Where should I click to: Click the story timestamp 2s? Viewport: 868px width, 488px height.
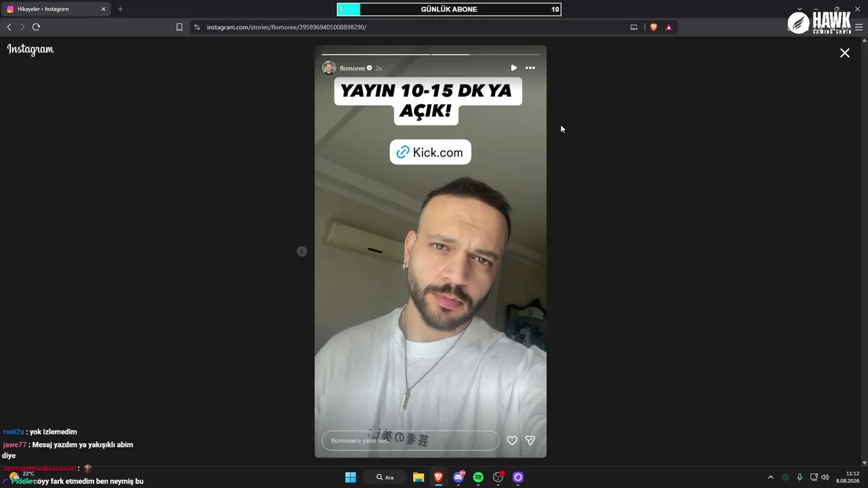click(378, 68)
